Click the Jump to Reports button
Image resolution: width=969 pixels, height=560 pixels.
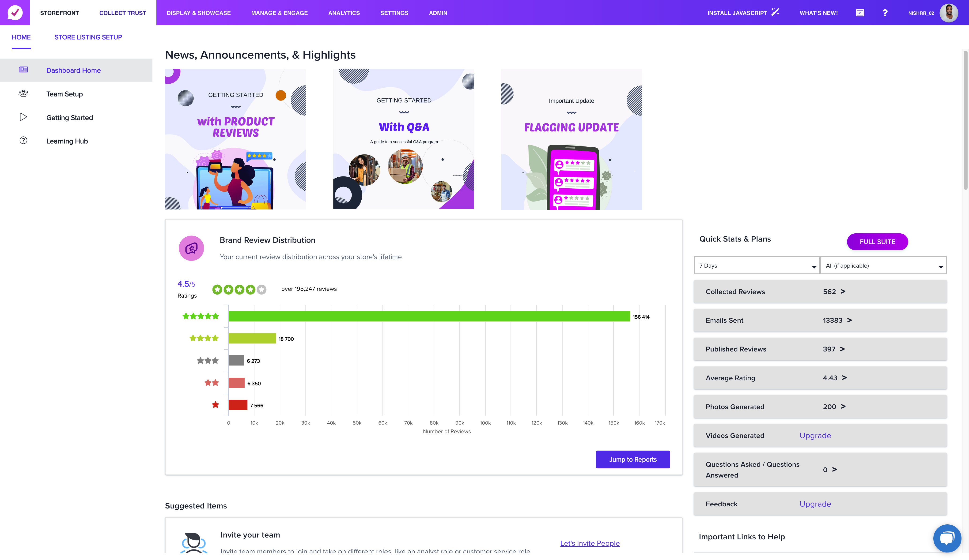(632, 459)
